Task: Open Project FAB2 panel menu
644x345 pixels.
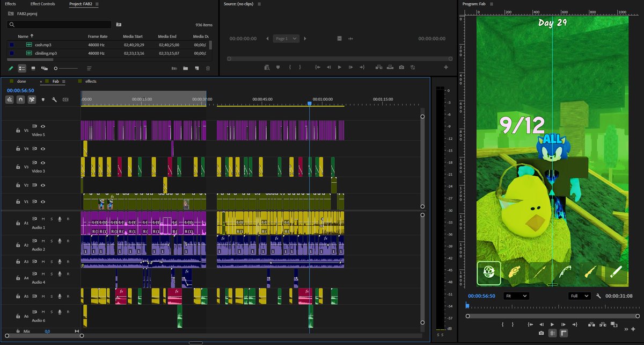Action: (x=97, y=4)
